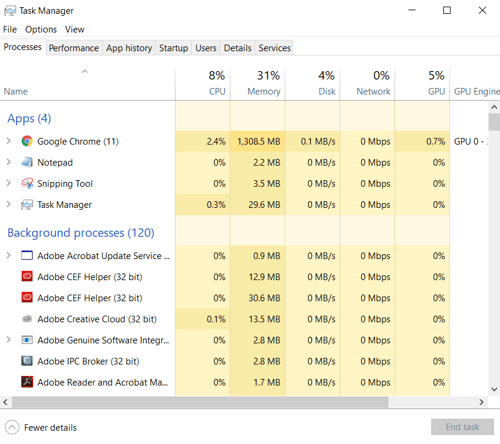This screenshot has width=500, height=444.
Task: Click the scroll up arrow on vertical scrollbar
Action: [494, 107]
